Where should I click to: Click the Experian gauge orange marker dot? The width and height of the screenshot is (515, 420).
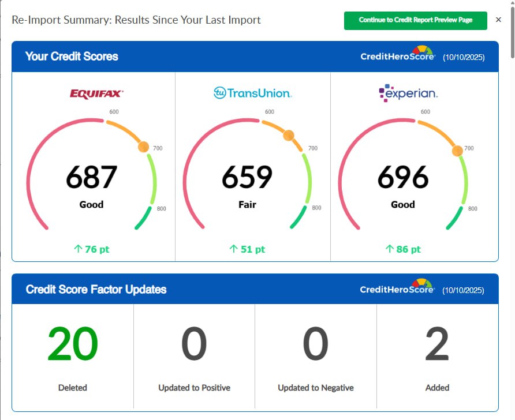click(457, 151)
